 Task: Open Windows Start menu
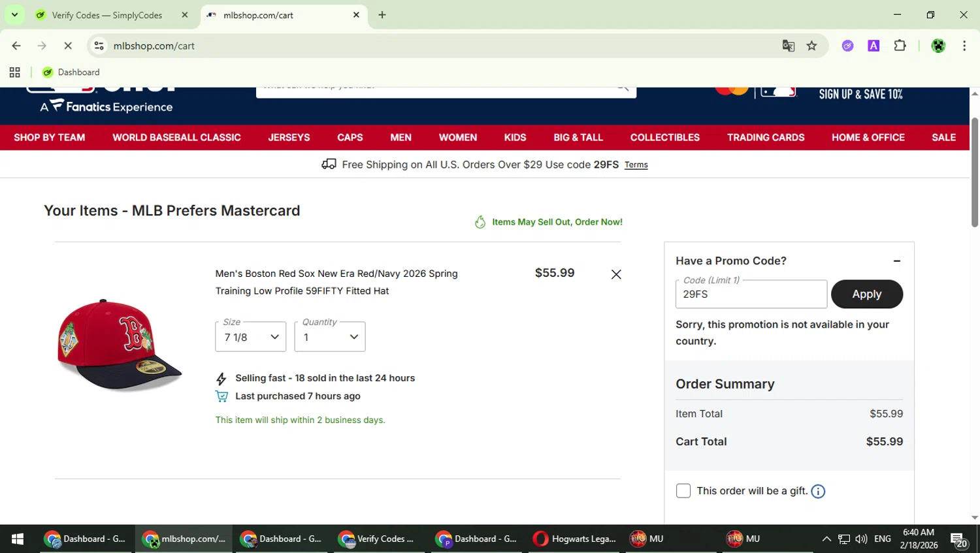pos(18,539)
